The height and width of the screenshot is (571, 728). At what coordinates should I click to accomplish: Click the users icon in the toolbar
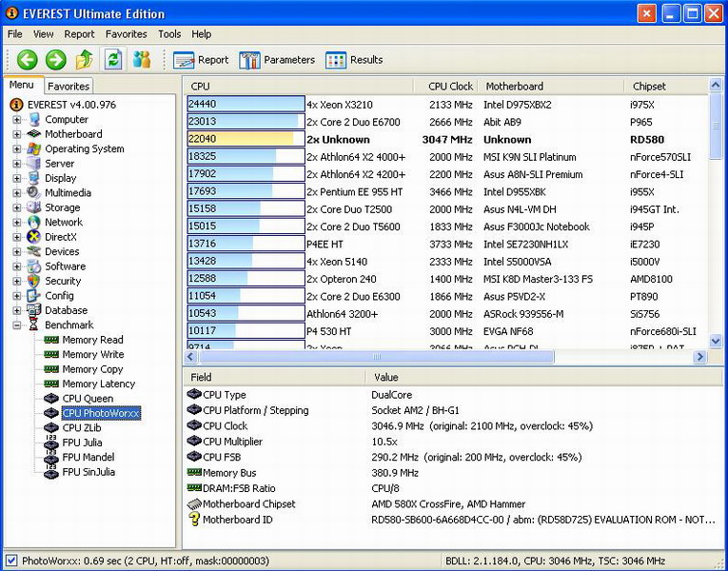[142, 60]
